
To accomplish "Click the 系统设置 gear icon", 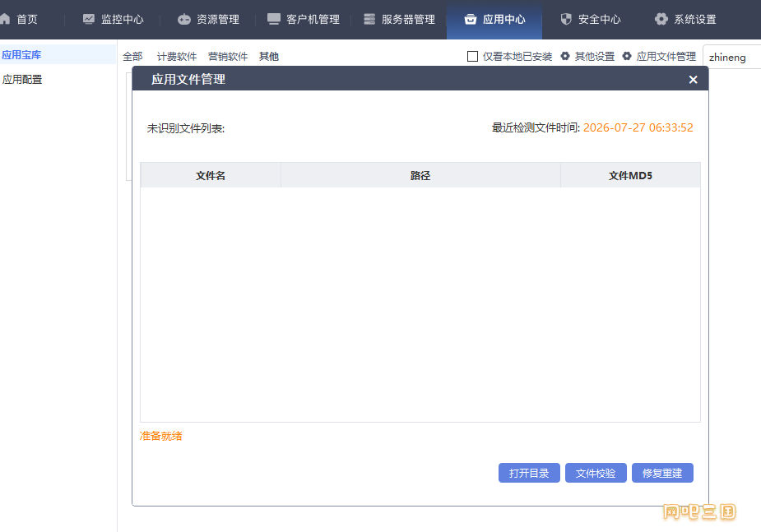I will coord(661,19).
